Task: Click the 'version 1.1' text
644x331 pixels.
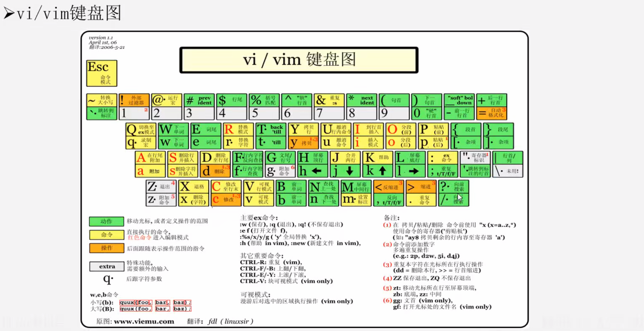Action: (x=101, y=38)
